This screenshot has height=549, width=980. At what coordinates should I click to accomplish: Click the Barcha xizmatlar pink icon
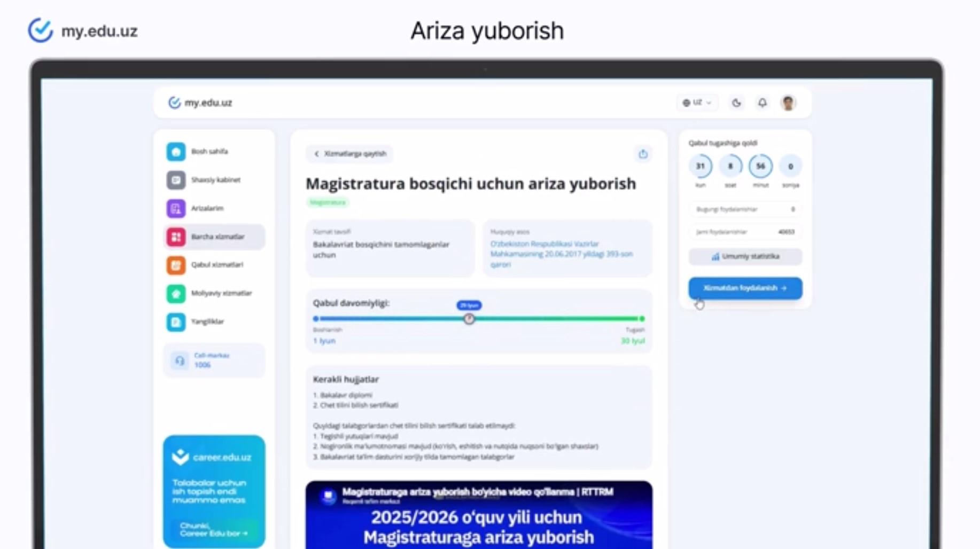coord(176,237)
